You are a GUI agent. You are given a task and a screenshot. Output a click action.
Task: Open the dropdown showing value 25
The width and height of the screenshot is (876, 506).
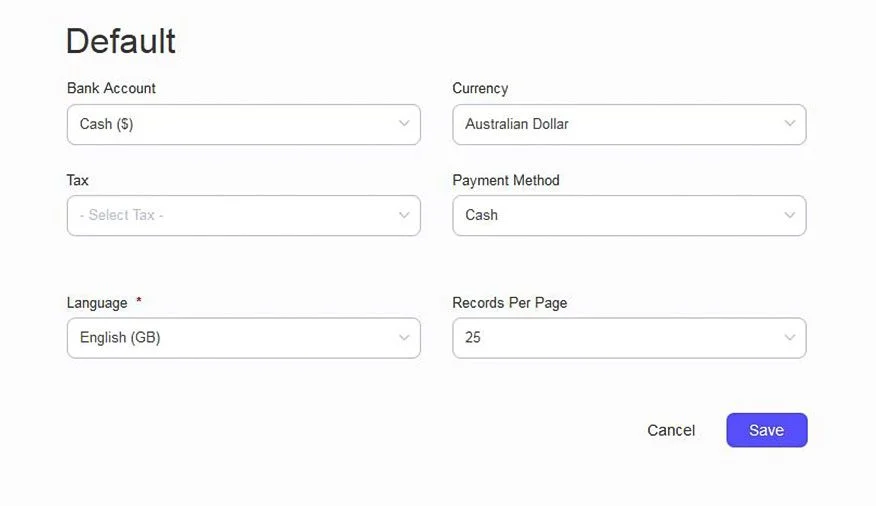pos(616,338)
